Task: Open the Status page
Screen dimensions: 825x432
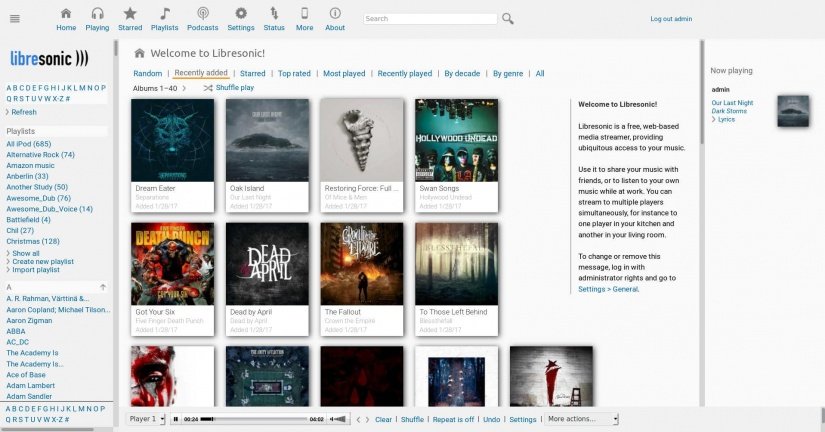Action: click(x=274, y=19)
